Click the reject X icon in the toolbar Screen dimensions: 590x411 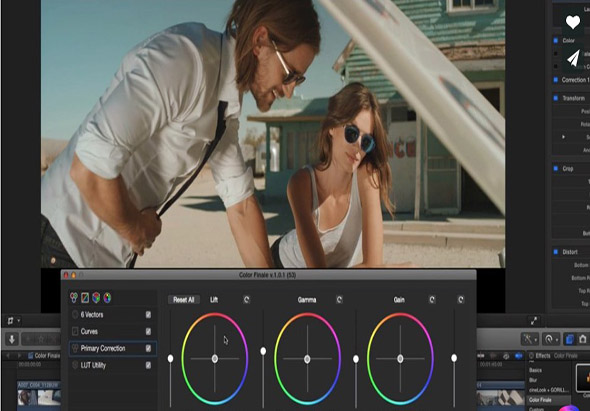(54, 339)
